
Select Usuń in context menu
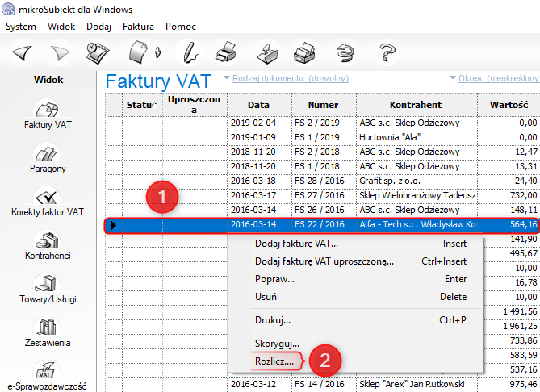355,297
